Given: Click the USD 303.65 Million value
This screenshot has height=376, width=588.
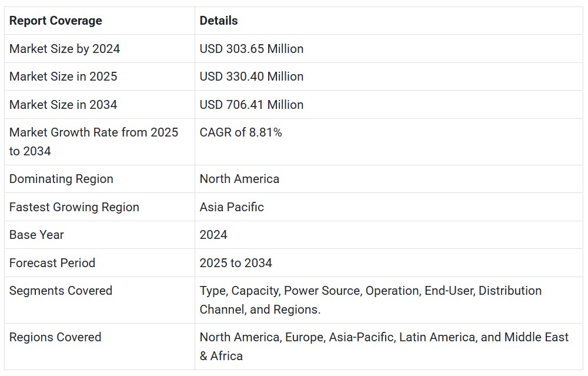Looking at the screenshot, I should pyautogui.click(x=251, y=49).
